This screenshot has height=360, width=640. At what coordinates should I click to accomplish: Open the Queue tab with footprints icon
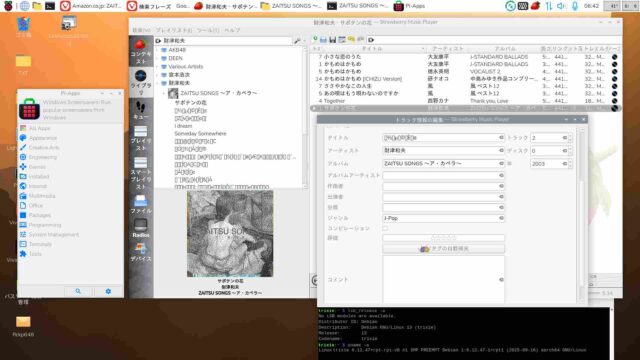click(x=141, y=110)
